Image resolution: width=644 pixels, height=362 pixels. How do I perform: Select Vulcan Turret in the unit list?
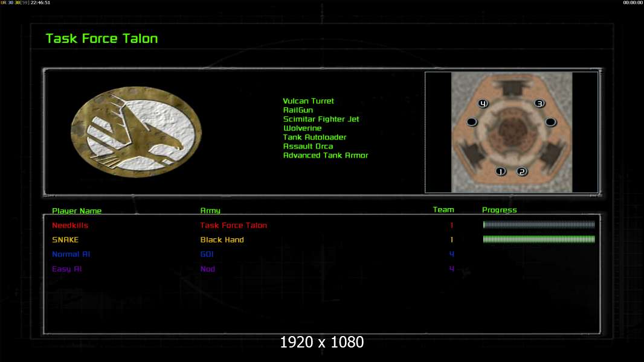point(308,101)
